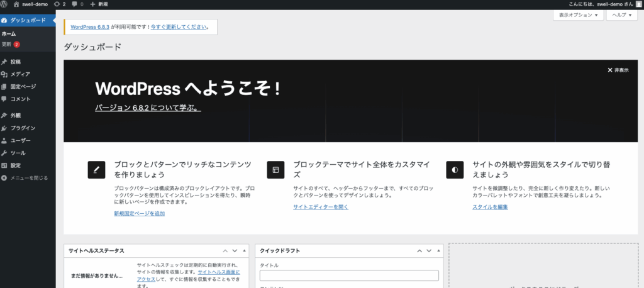Select the 更新 submenu item
This screenshot has height=288, width=644.
(x=7, y=45)
